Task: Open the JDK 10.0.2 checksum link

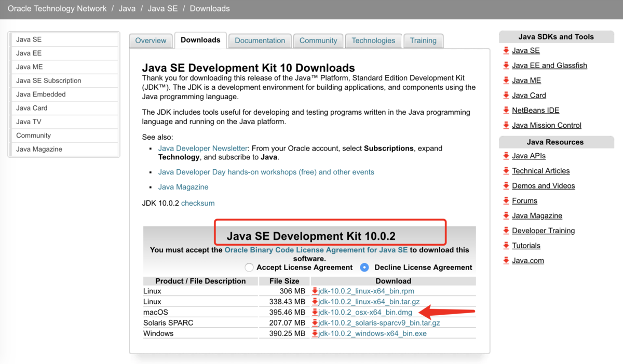Action: (198, 203)
